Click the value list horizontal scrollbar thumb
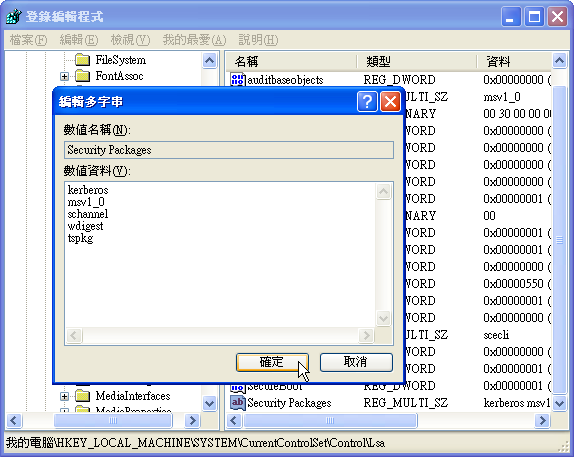This screenshot has height=457, width=574. click(x=330, y=420)
